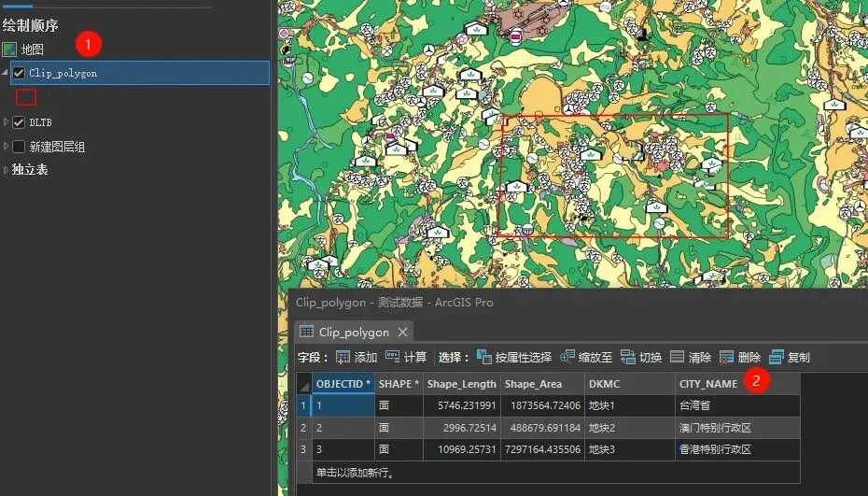Click the table icon on Clip_polygon tab

tap(306, 332)
